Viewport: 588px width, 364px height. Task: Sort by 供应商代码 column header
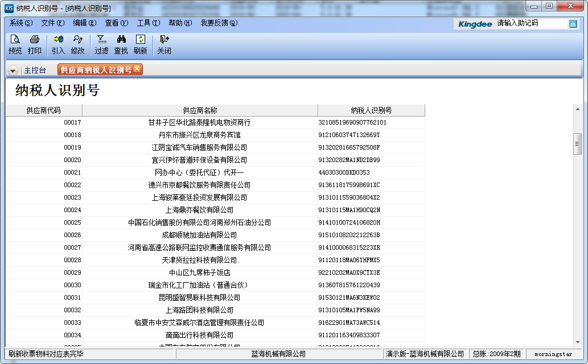click(44, 110)
